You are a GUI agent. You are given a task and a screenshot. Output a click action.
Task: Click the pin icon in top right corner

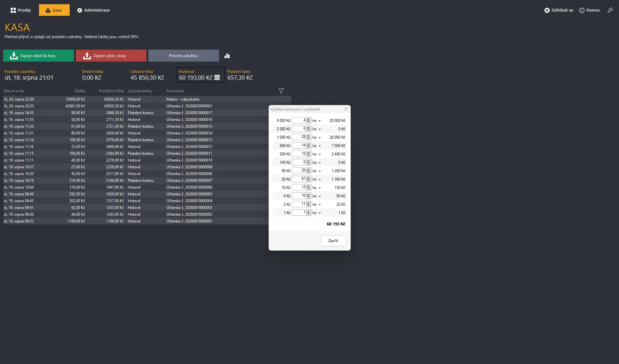(610, 10)
